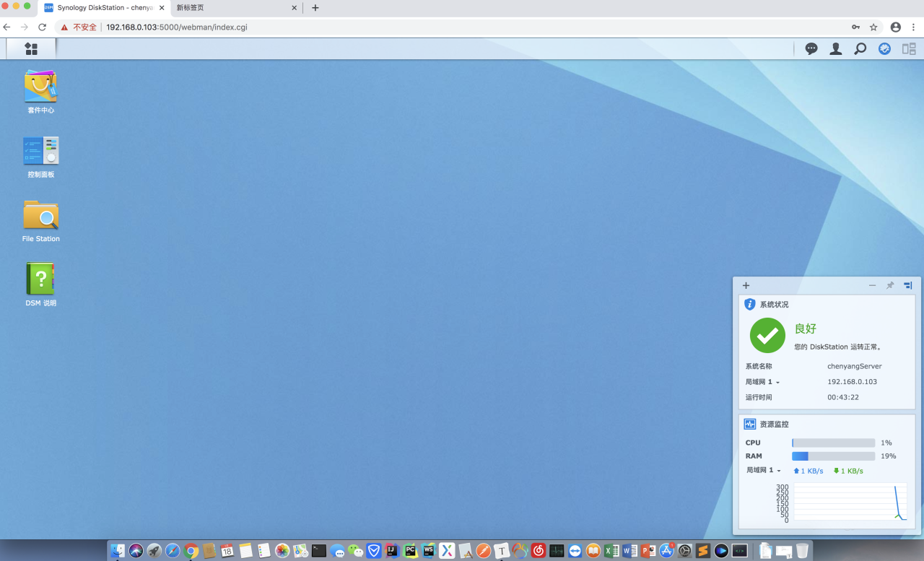Open Excel from the Dock
Viewport: 924px width, 561px height.
[611, 551]
